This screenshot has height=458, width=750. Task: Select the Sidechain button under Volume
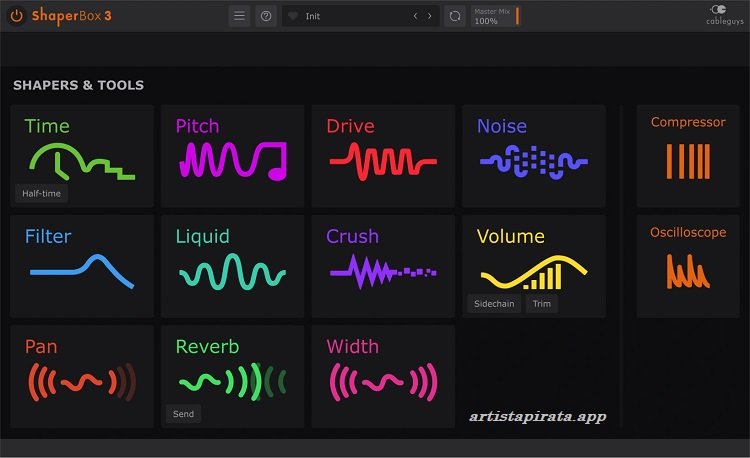point(494,304)
